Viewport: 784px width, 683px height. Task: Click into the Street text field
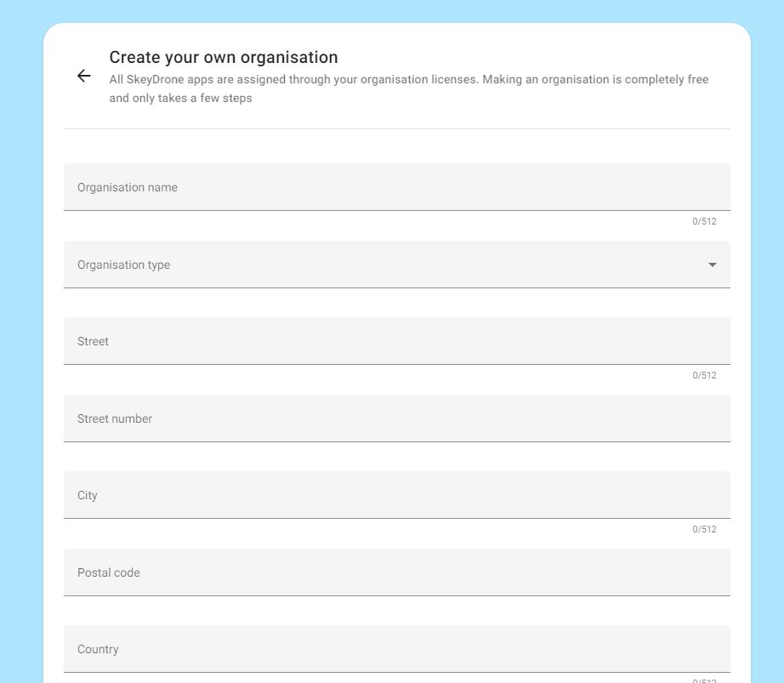click(x=396, y=341)
